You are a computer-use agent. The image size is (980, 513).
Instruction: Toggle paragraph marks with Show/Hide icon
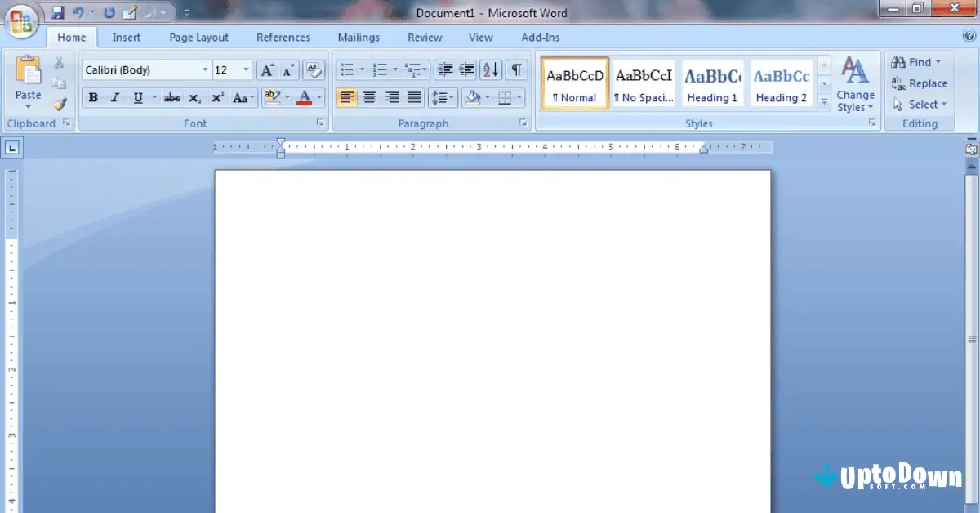tap(516, 70)
